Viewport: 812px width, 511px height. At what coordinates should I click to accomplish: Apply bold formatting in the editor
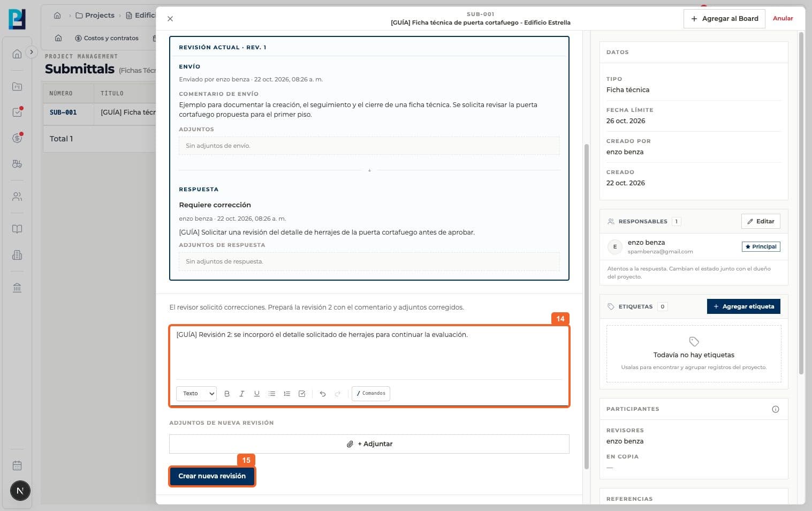point(227,394)
